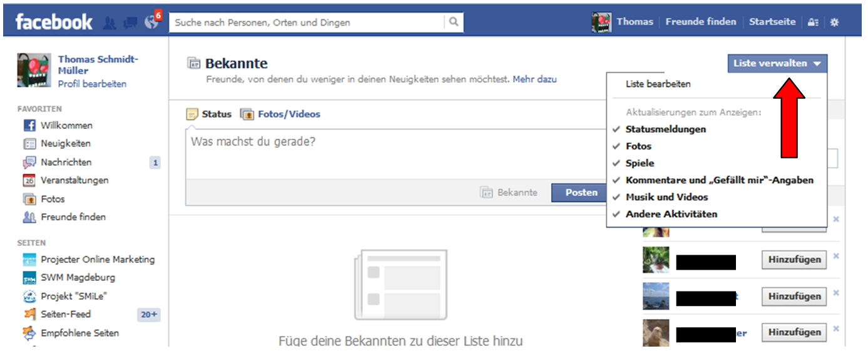Viewport: 868px width, 356px height.
Task: Open the friend requests icon in header
Action: pyautogui.click(x=110, y=23)
